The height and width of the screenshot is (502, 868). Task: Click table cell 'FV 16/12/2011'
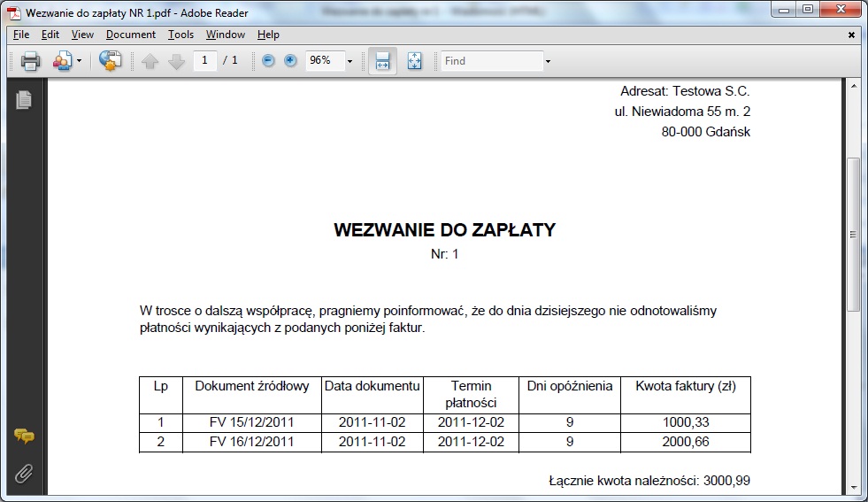click(x=252, y=442)
